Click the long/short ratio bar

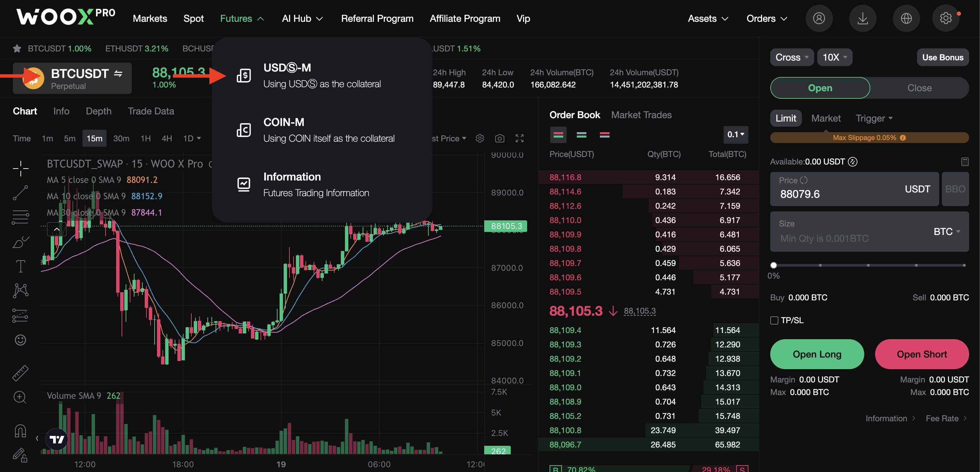pyautogui.click(x=649, y=469)
